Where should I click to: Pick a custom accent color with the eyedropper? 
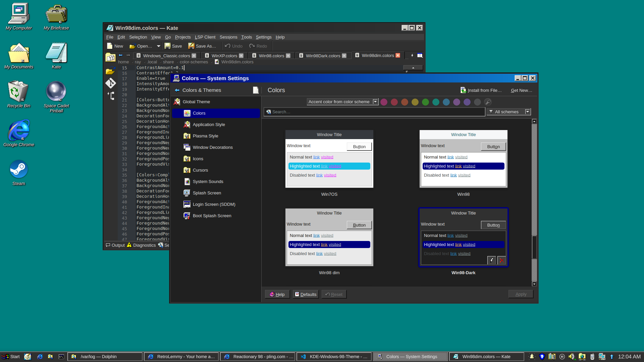[488, 102]
